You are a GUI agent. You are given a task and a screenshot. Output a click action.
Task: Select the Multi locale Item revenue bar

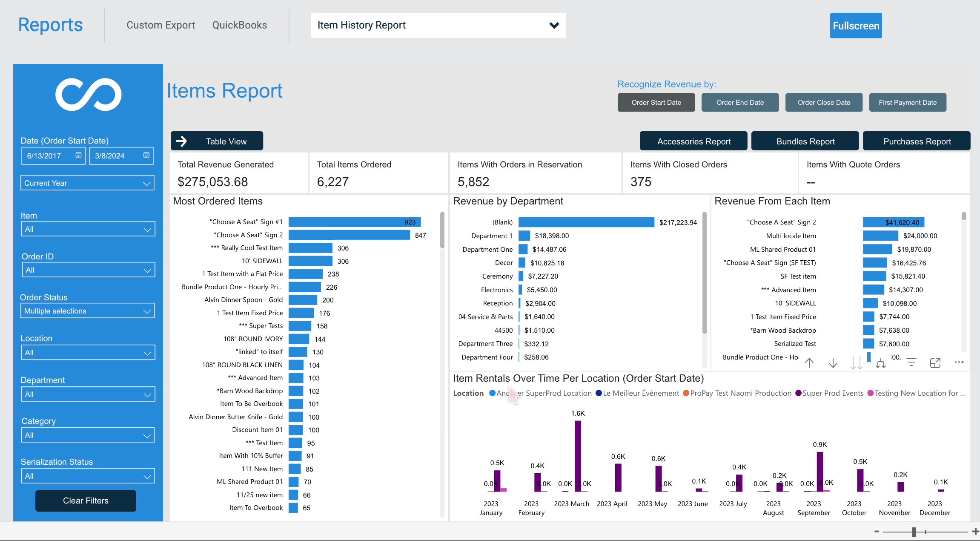pos(880,236)
